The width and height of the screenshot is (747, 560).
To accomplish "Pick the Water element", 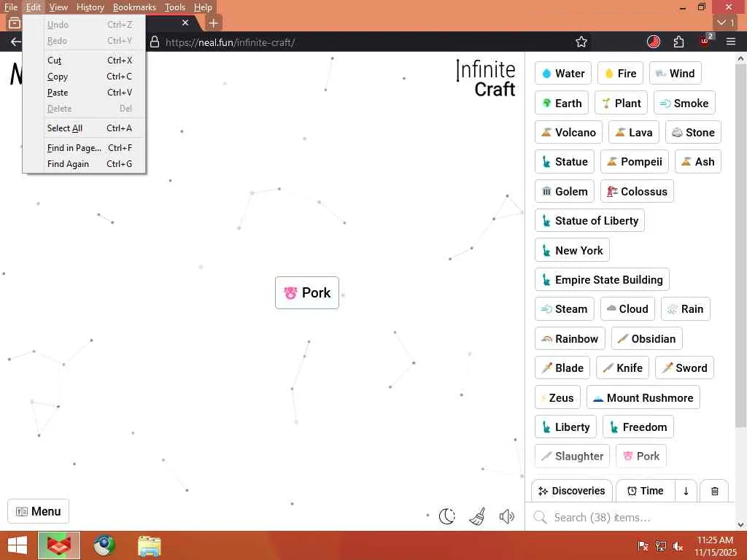I will click(562, 74).
